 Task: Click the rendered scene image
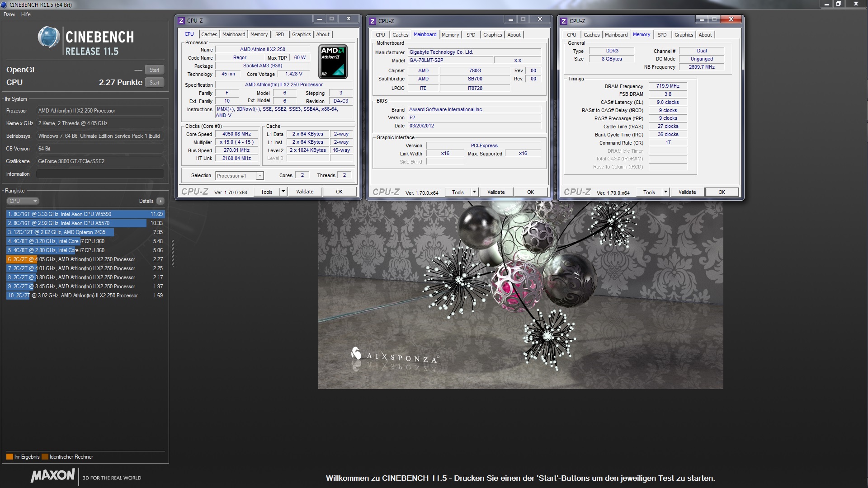point(520,295)
